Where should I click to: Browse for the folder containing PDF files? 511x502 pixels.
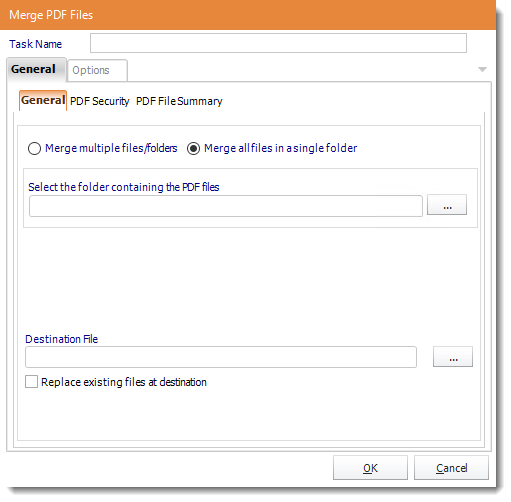tap(447, 205)
